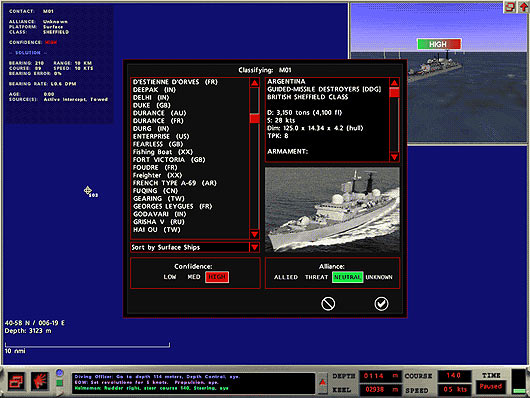This screenshot has height=398, width=530.
Task: Select Fishing Boat (XX) entry
Action: pyautogui.click(x=163, y=152)
